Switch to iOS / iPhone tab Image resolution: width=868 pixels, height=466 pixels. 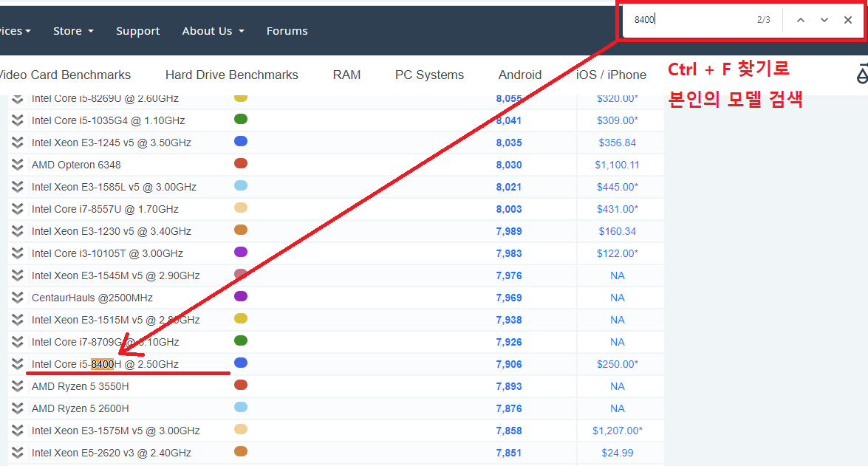coord(611,75)
